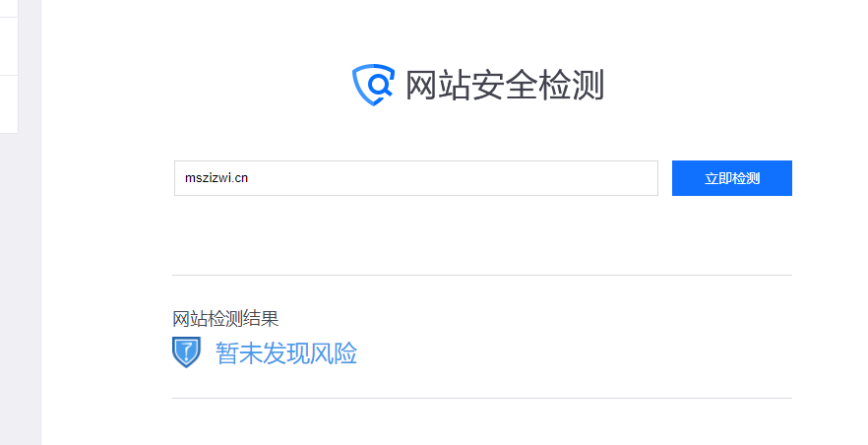Image resolution: width=868 pixels, height=445 pixels.
Task: Click the 暂未发现风险 result text
Action: tap(286, 353)
